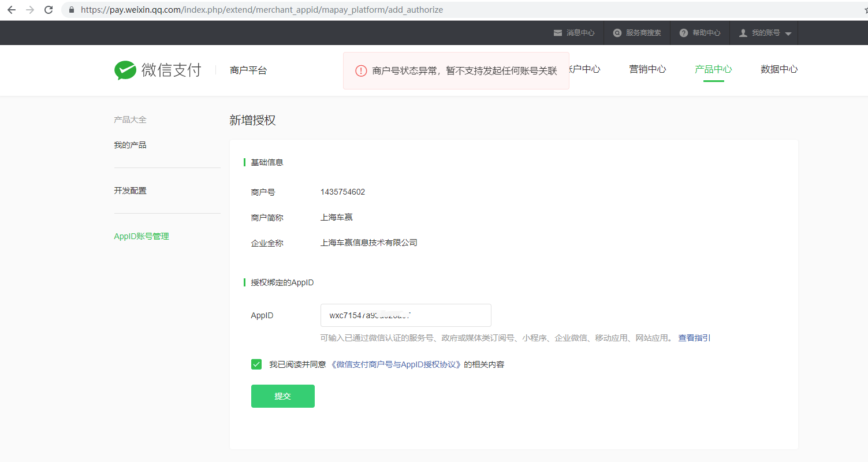Click the 新增授权 page heading
Screen dimensions: 868x462
(x=252, y=120)
